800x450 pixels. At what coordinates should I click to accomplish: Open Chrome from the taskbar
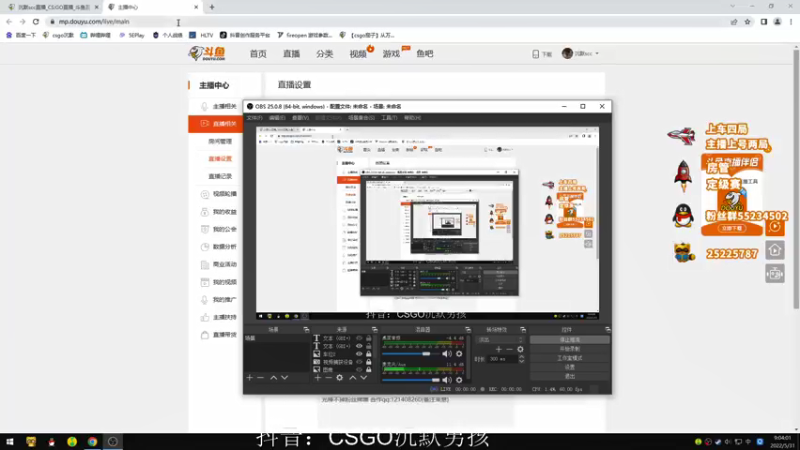92,442
